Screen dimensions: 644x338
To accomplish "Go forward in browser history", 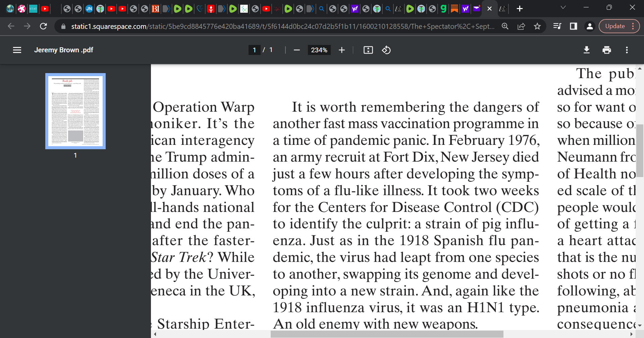I will point(27,26).
